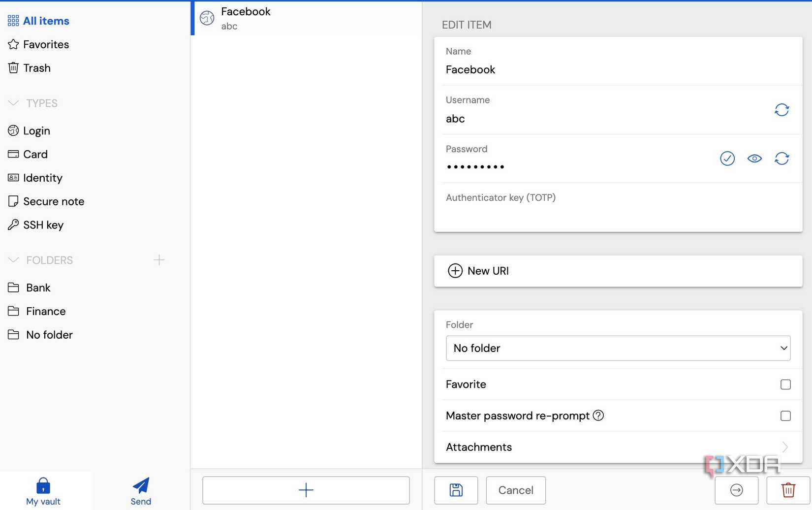Open the No folder entry in sidebar

pos(40,335)
